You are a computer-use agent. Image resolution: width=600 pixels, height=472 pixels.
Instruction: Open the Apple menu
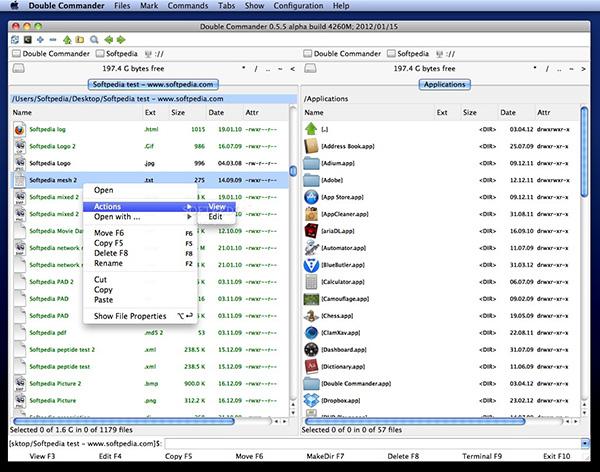click(x=15, y=5)
